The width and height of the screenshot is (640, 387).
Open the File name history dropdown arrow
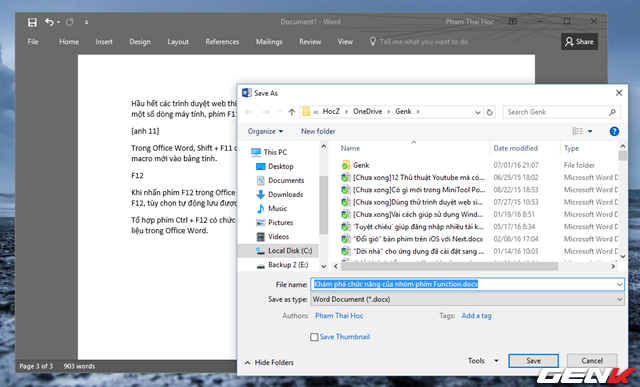point(619,285)
